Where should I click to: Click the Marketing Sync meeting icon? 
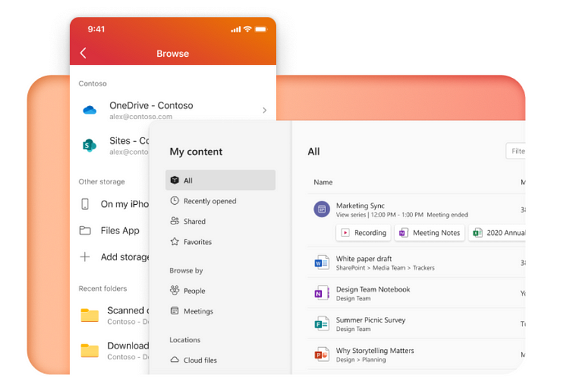coord(322,209)
